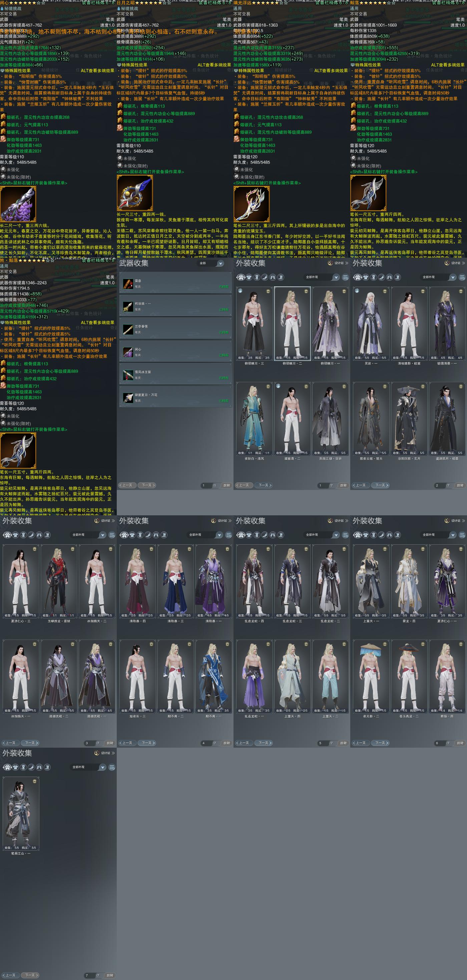
Task: Select boots filter icon in page 5 outfit panel
Action: click(281, 535)
